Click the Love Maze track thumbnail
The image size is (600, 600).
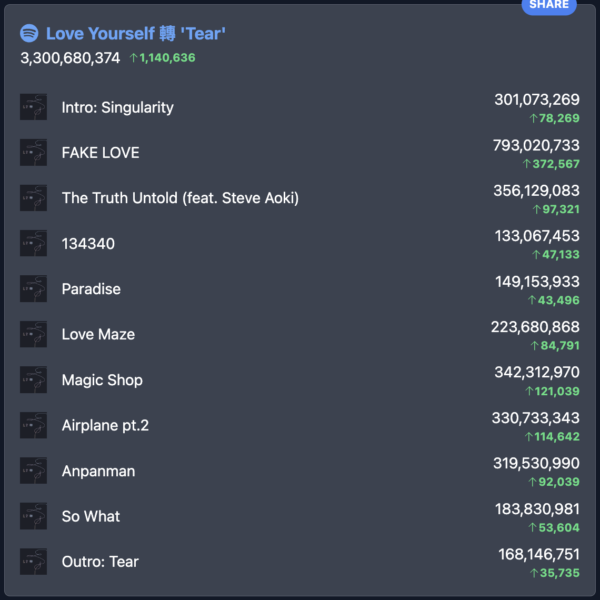click(33, 334)
